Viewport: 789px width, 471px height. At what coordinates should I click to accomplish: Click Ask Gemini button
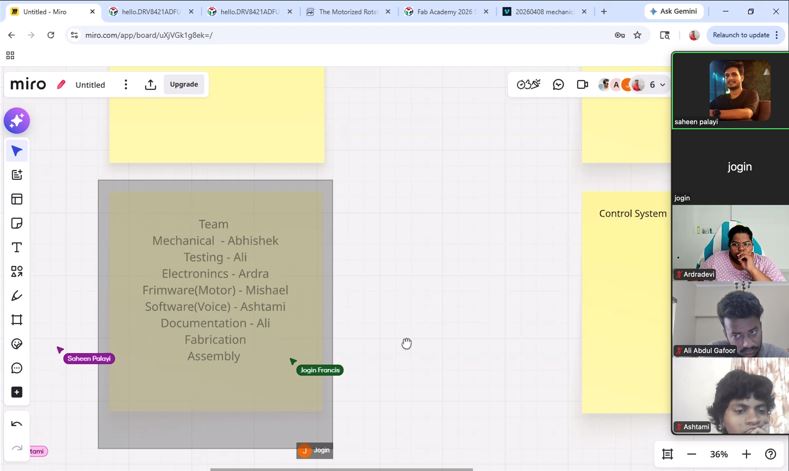674,11
